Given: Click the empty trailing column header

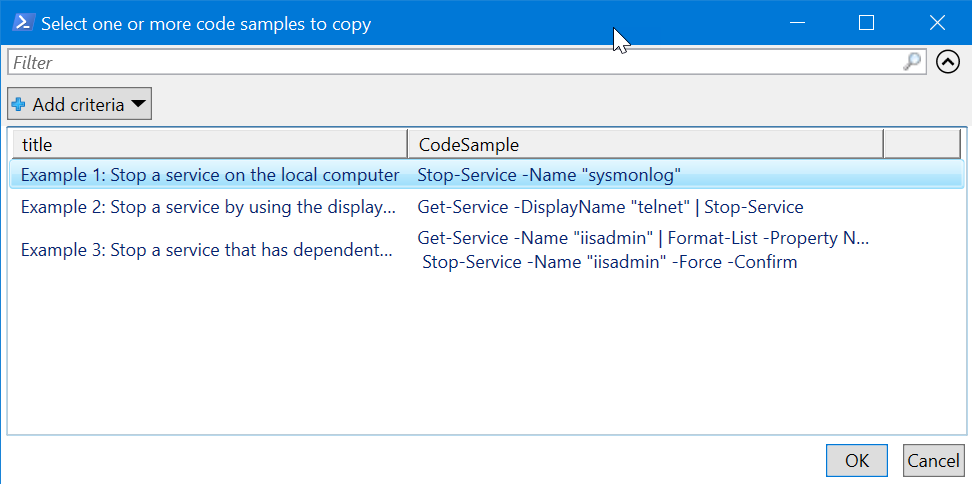Looking at the screenshot, I should tap(922, 144).
